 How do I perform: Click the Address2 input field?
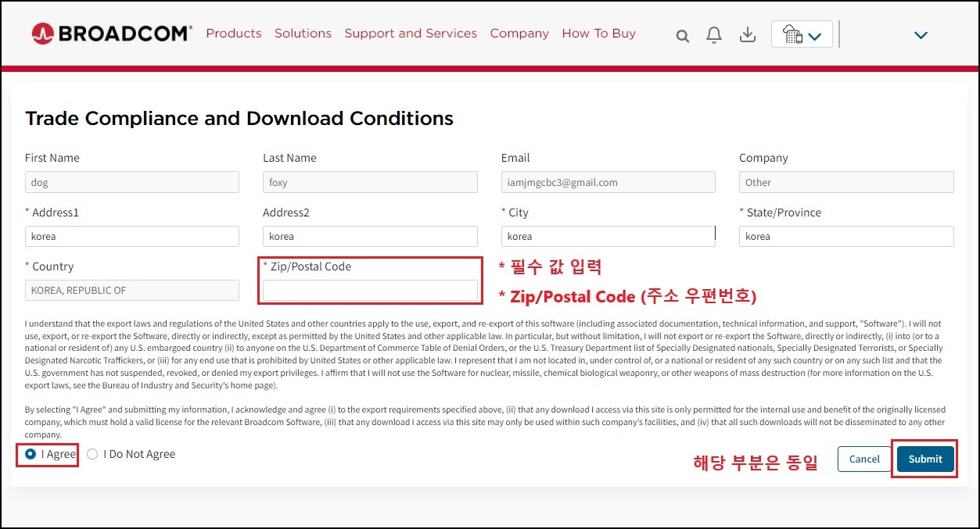(370, 236)
